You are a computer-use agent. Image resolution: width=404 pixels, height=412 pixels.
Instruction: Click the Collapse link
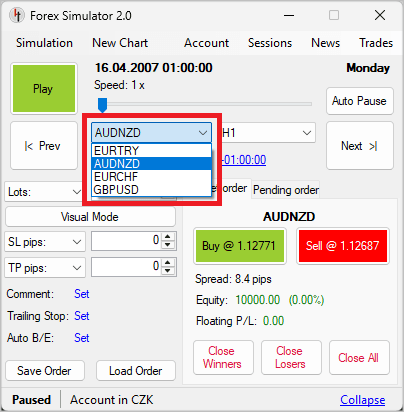pyautogui.click(x=363, y=400)
